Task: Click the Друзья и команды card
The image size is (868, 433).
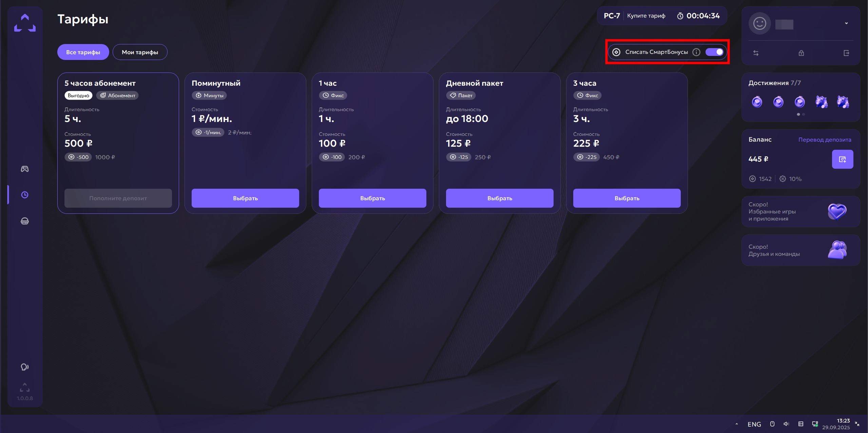Action: [x=801, y=250]
